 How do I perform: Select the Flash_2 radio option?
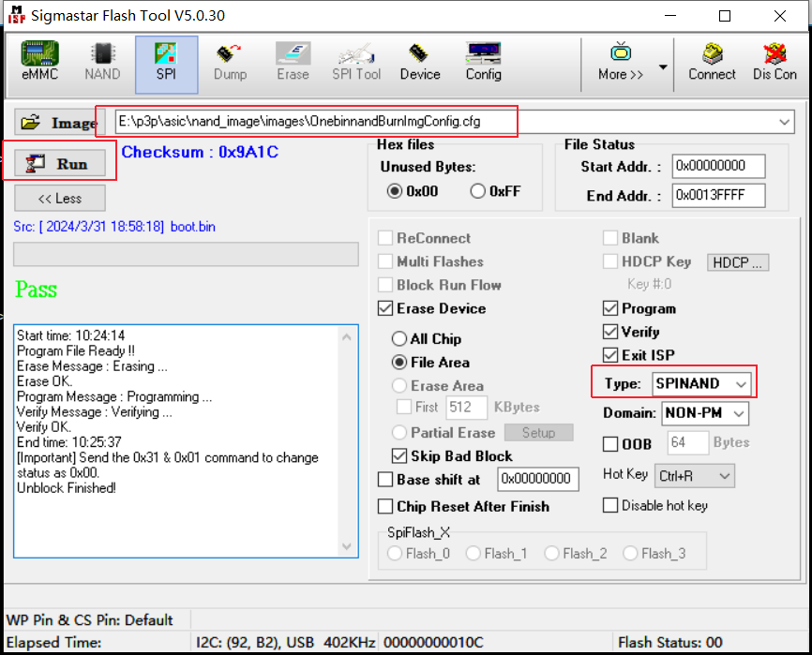(x=551, y=554)
